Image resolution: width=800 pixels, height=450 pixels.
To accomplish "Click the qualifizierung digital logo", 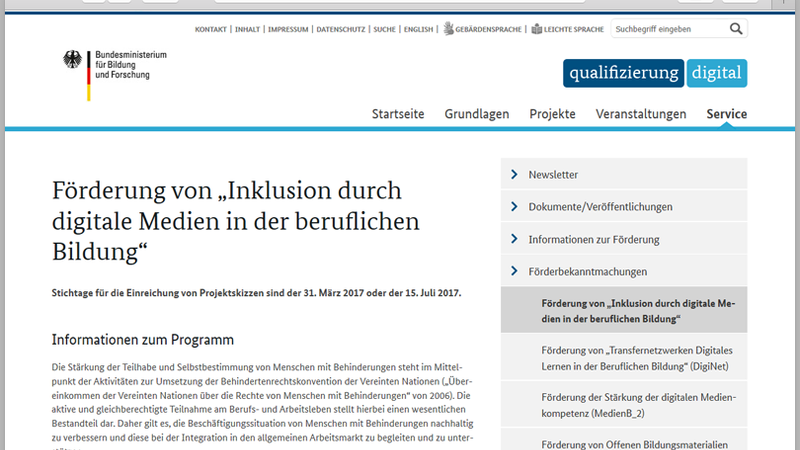I will (655, 73).
